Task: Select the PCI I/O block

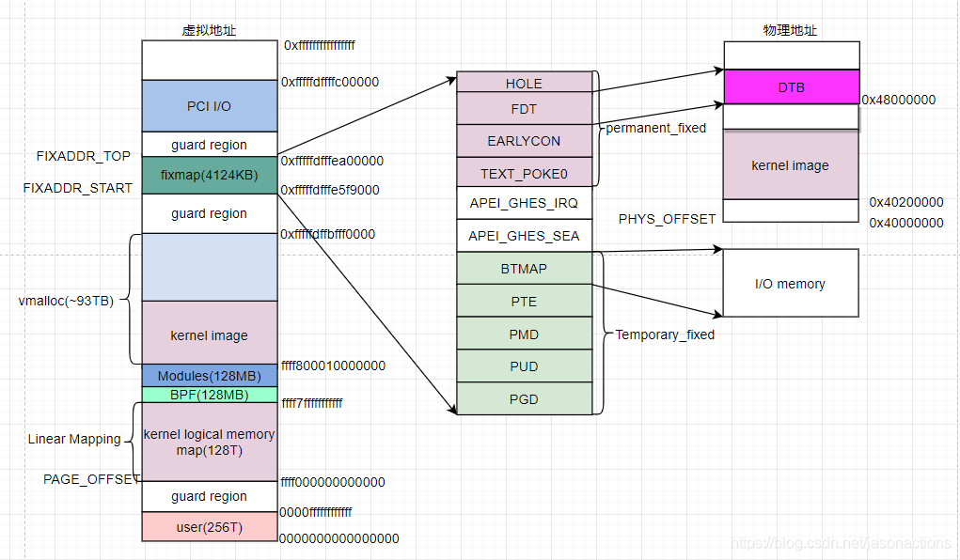Action: click(x=210, y=106)
